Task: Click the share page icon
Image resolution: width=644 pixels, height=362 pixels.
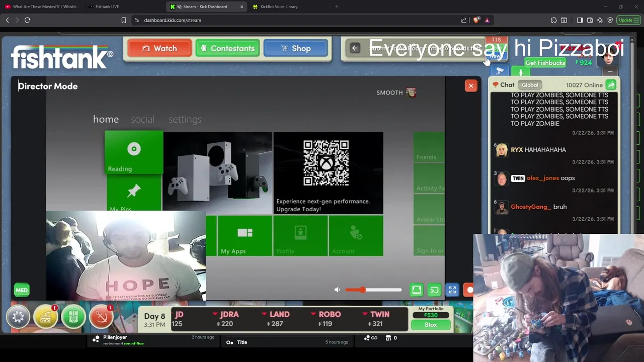Action: [463, 20]
